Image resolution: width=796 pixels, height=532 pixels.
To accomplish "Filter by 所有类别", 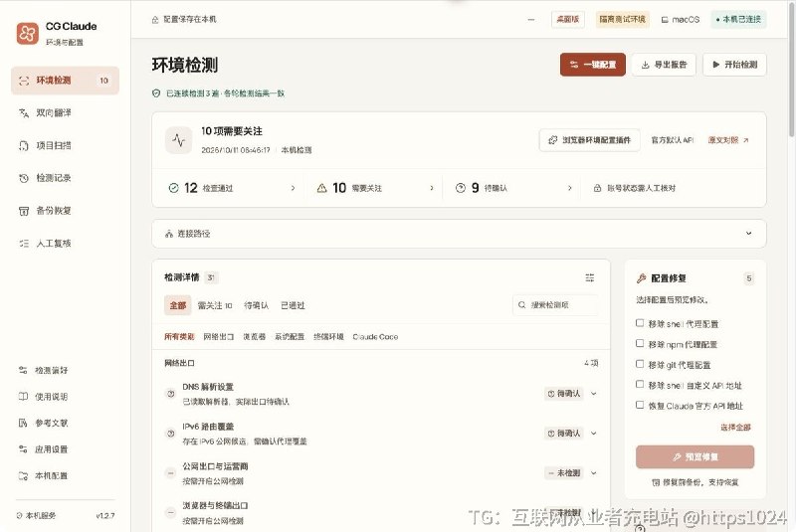I will pos(179,337).
